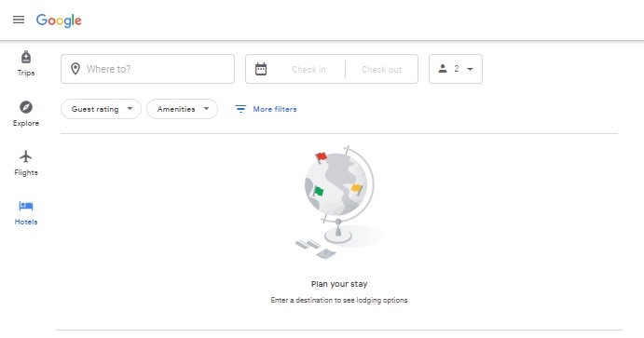The width and height of the screenshot is (644, 338).
Task: Click the Hotels tab label
Action: (26, 222)
